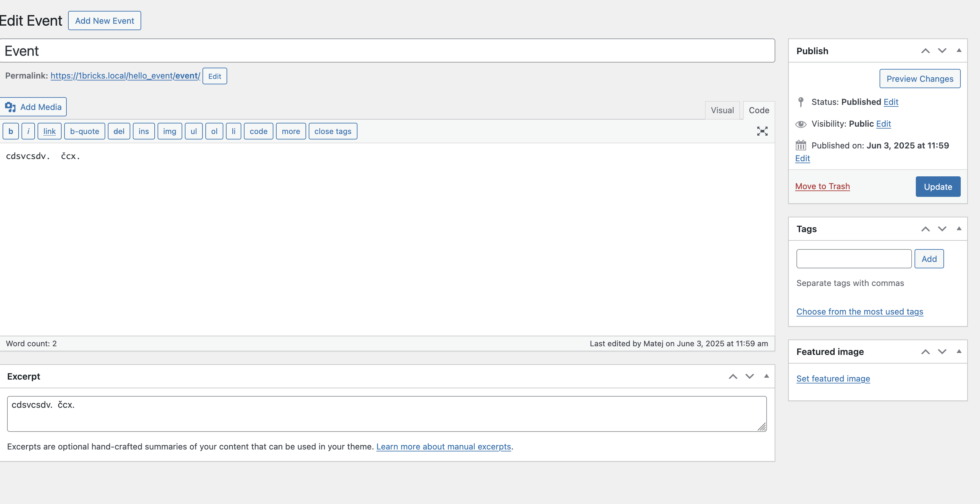Insert a more tag
Viewport: 980px width, 504px height.
pyautogui.click(x=291, y=131)
